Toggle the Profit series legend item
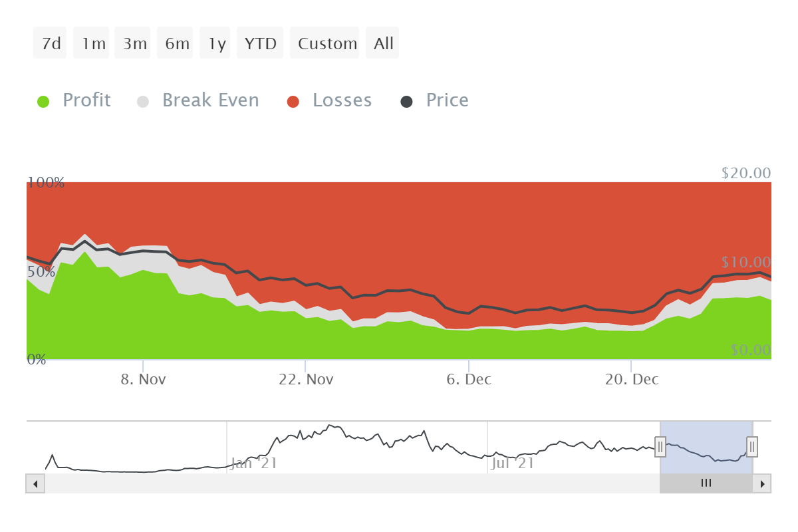This screenshot has width=798, height=532. click(86, 100)
